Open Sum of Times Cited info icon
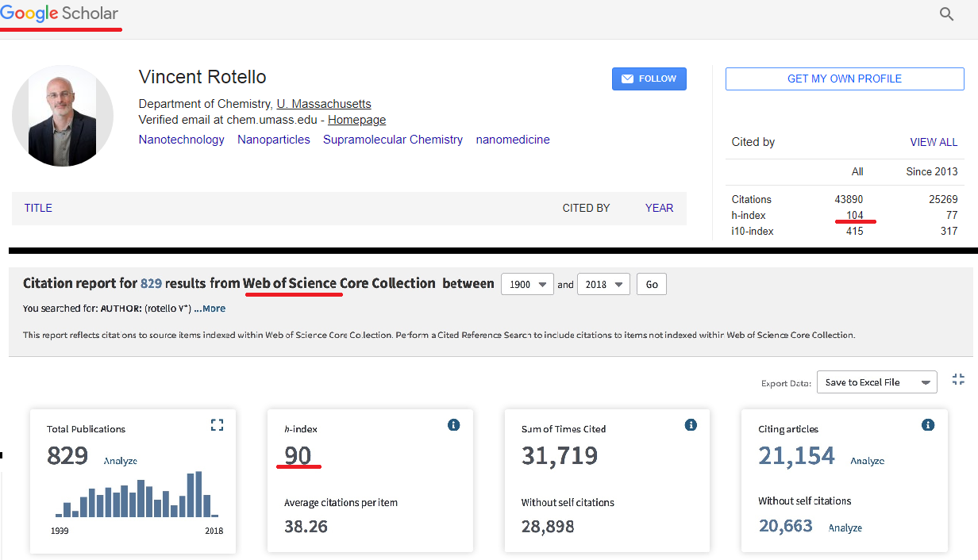Viewport: 978px width, 560px height. (691, 425)
